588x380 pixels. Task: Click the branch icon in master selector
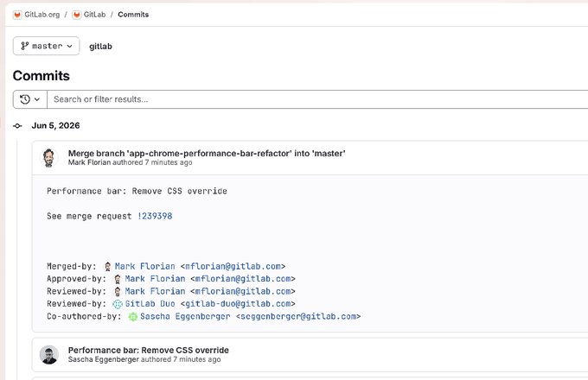point(25,46)
